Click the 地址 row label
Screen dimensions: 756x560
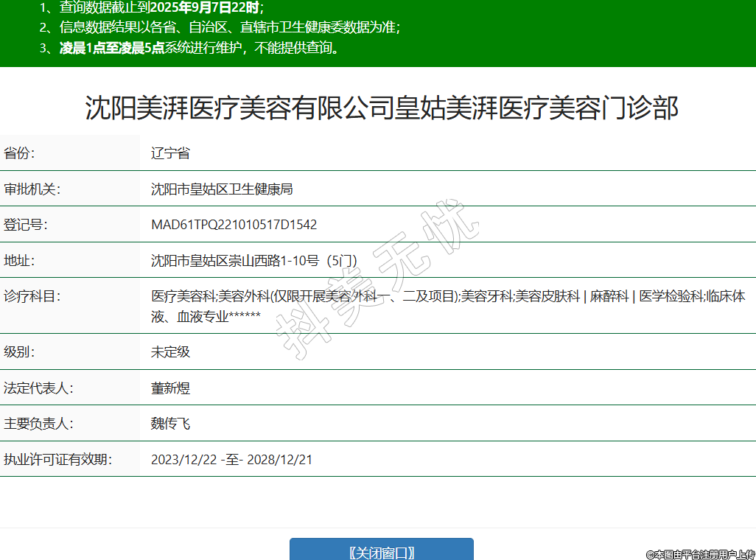pyautogui.click(x=19, y=260)
